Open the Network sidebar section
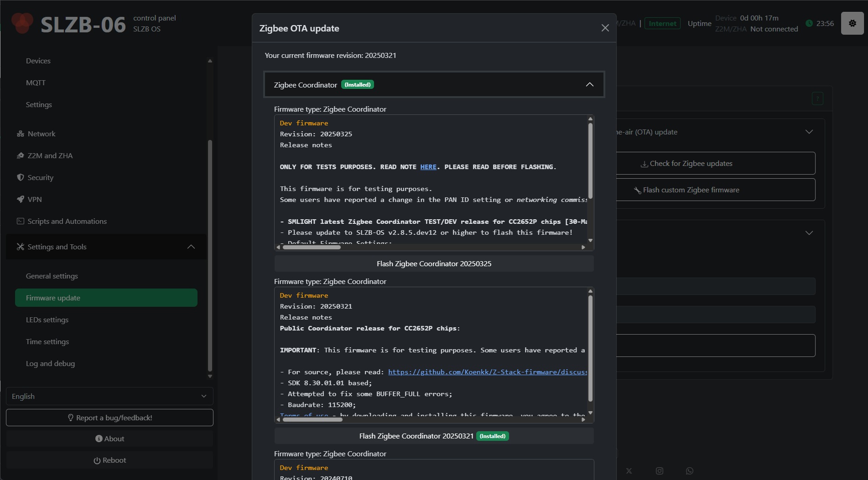 [x=41, y=134]
